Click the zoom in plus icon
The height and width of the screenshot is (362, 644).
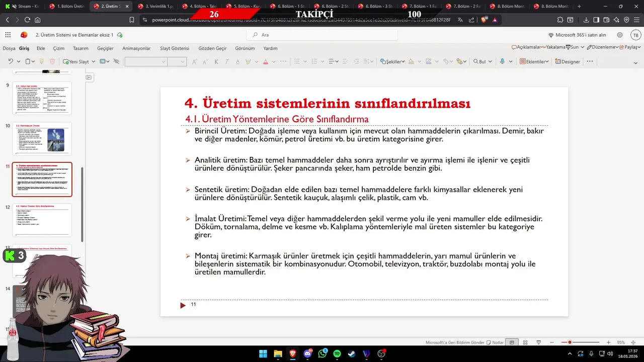coord(608,342)
